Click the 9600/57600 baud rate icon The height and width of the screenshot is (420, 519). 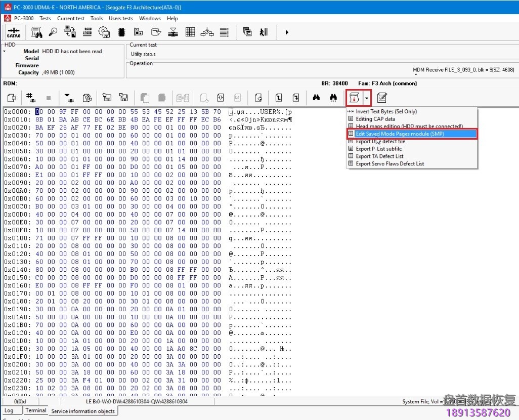tap(88, 32)
